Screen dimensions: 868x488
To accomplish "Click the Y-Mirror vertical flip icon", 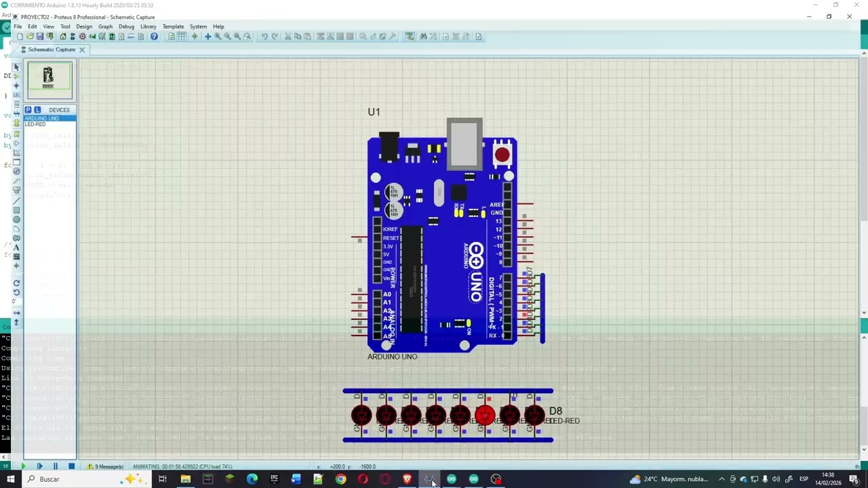I will (16, 321).
